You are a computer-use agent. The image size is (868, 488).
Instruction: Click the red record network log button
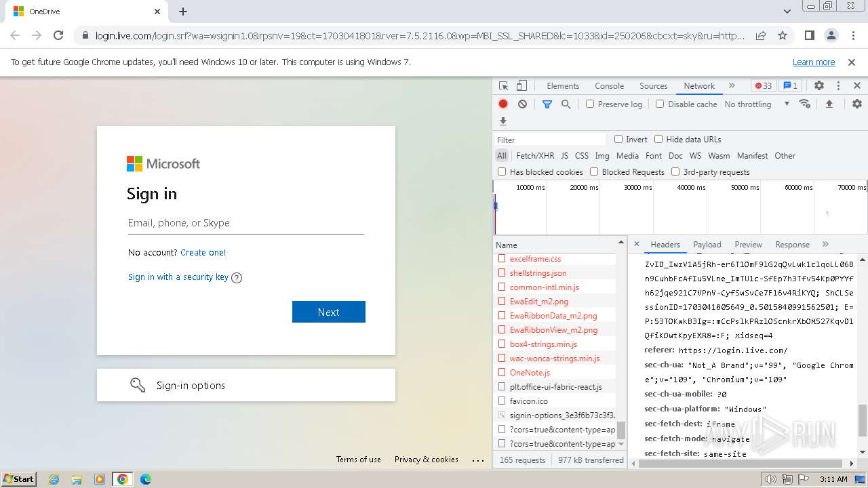[503, 104]
